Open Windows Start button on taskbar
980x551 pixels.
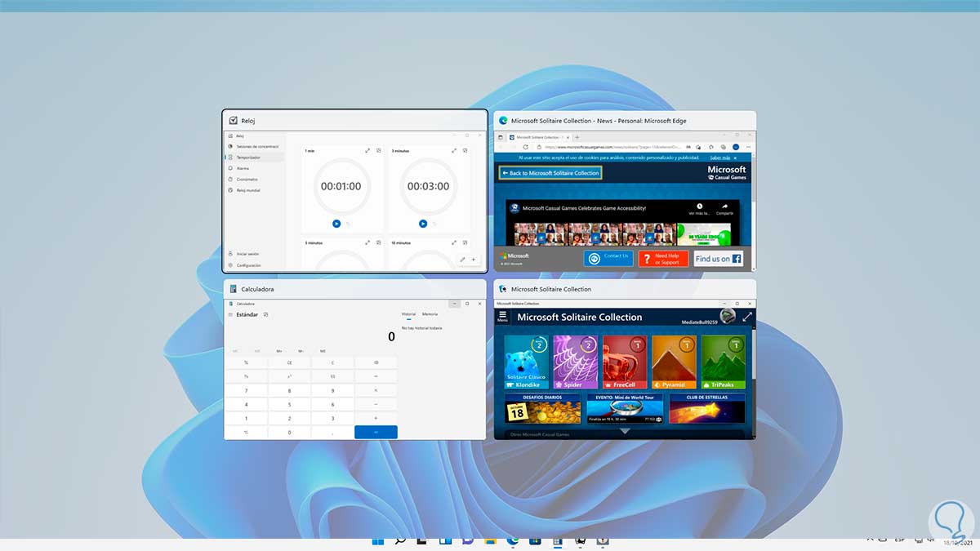378,541
